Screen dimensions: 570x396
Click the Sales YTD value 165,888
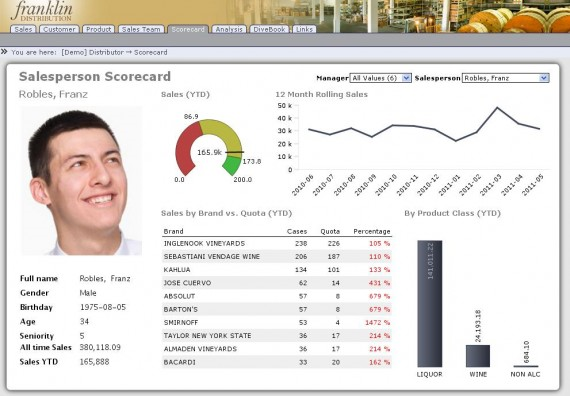[94, 362]
